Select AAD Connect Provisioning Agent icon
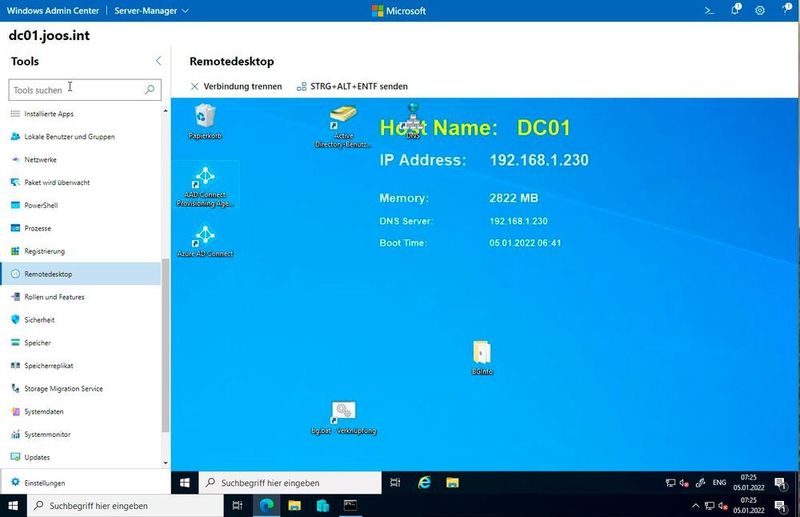The width and height of the screenshot is (800, 517). pos(205,186)
